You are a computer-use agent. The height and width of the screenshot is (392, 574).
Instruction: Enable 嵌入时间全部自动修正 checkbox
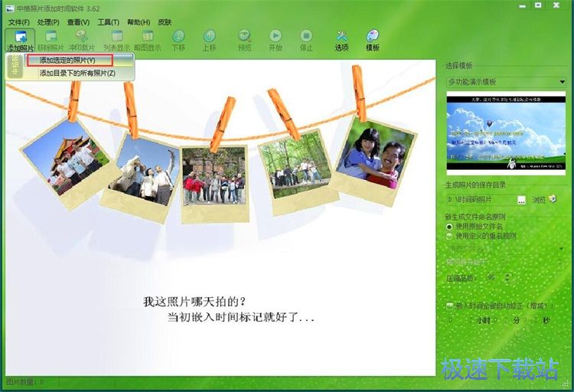(x=450, y=305)
